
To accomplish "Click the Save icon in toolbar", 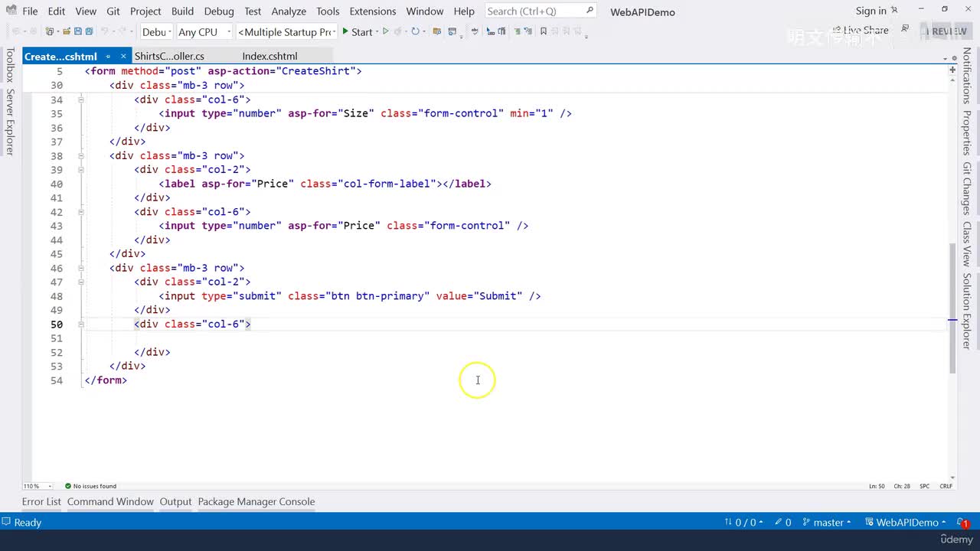I will 78,31.
